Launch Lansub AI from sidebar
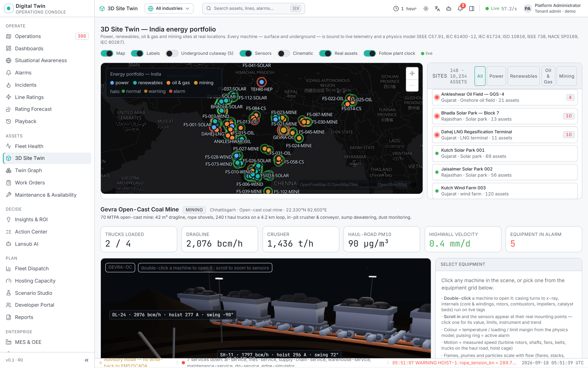This screenshot has height=368, width=588. tap(47, 244)
